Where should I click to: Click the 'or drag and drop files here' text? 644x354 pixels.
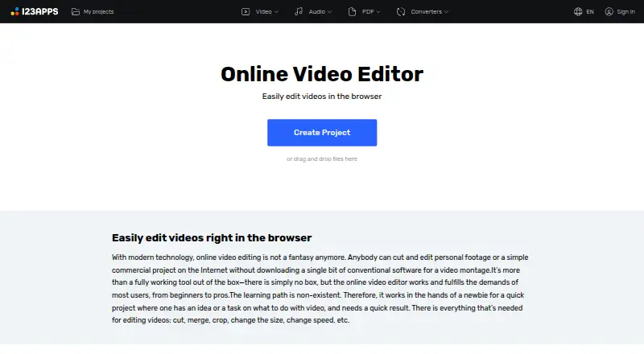pos(322,159)
